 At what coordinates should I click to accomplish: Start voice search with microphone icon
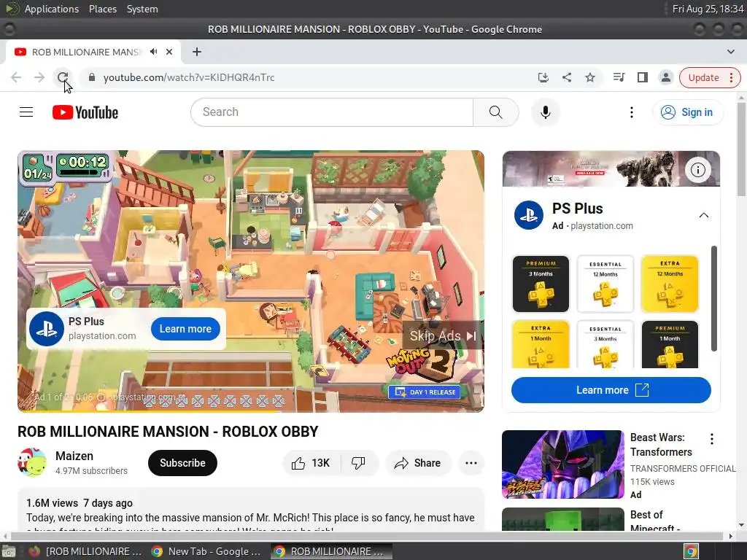pyautogui.click(x=546, y=112)
